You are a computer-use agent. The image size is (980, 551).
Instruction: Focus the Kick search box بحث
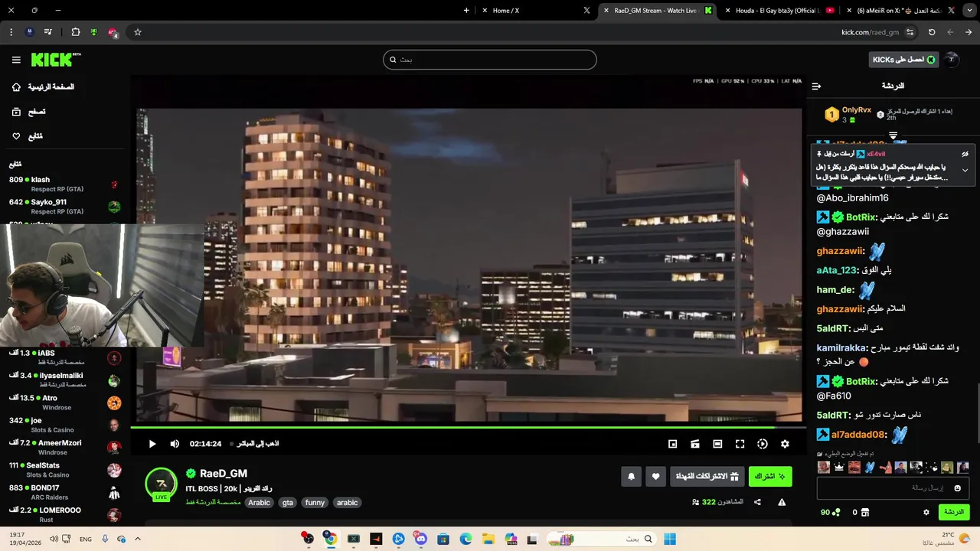pyautogui.click(x=490, y=60)
